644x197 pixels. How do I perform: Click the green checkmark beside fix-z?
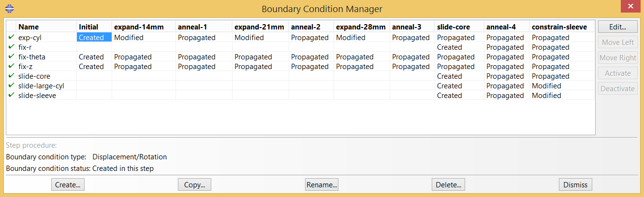click(11, 66)
